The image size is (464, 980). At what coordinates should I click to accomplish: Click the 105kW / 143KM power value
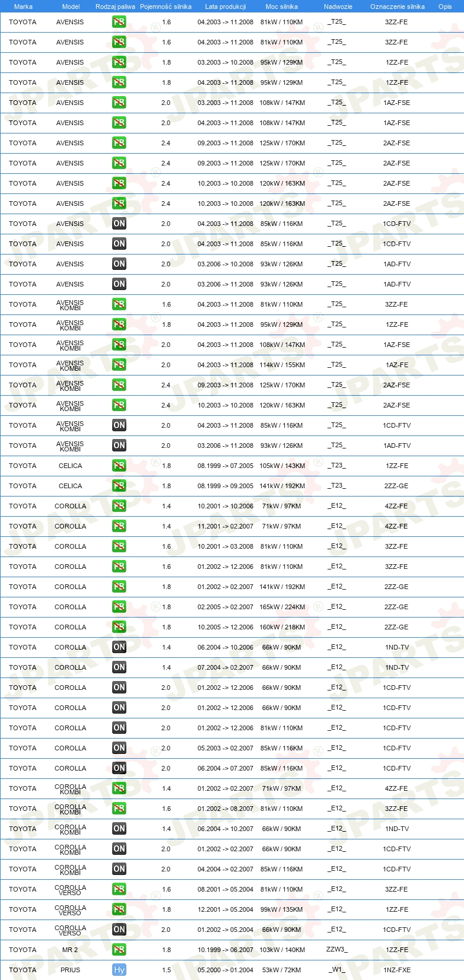pyautogui.click(x=282, y=466)
